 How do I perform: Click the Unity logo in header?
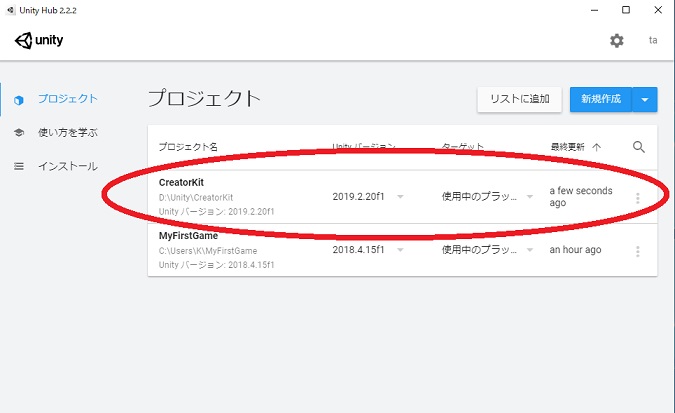tap(39, 40)
